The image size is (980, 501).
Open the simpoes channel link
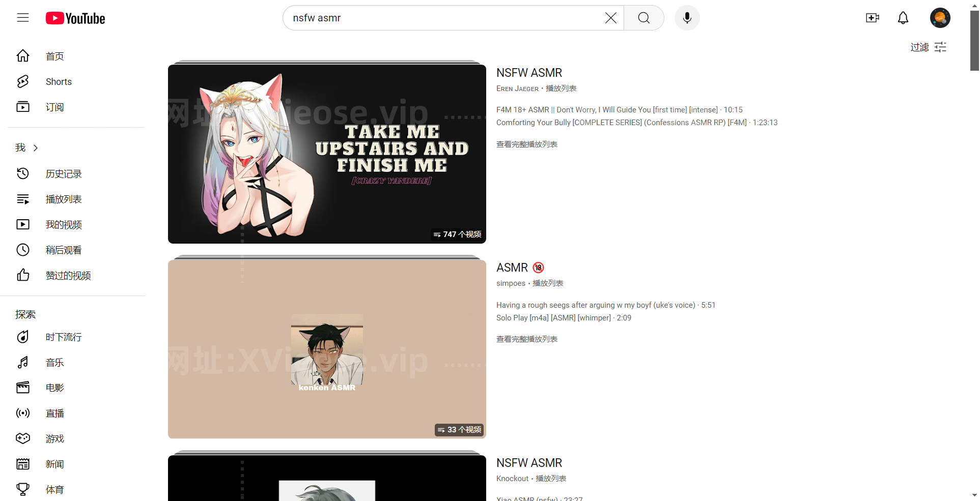[x=511, y=283]
